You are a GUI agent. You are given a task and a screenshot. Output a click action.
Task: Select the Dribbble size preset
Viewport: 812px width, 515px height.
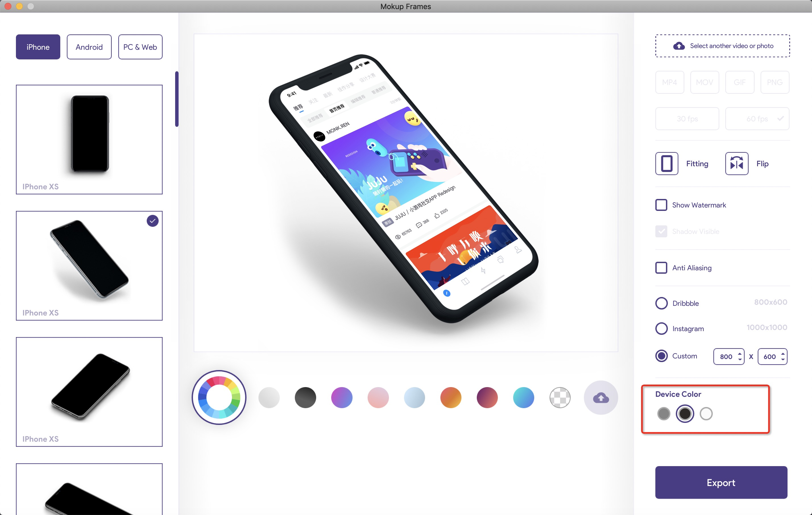coord(662,303)
